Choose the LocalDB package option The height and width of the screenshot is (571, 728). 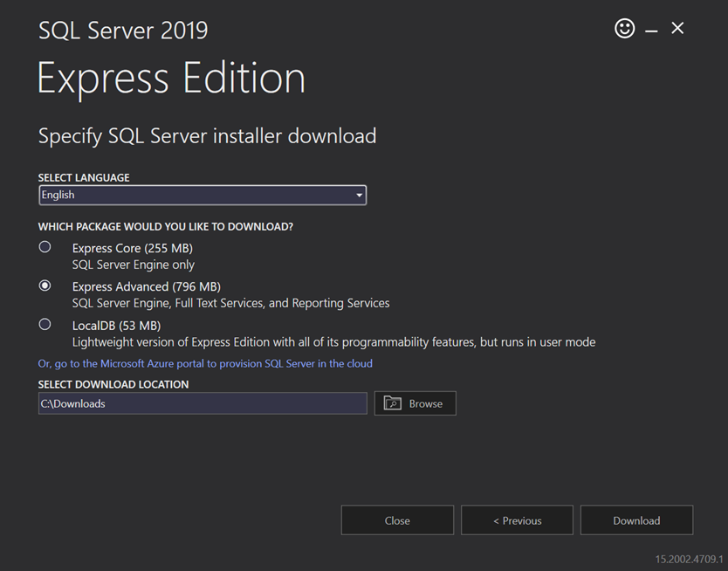pyautogui.click(x=45, y=324)
